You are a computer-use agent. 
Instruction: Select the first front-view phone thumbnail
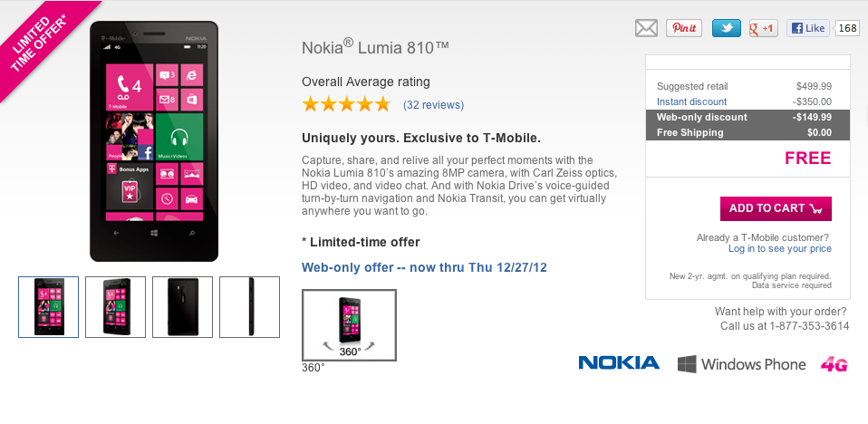pos(48,307)
